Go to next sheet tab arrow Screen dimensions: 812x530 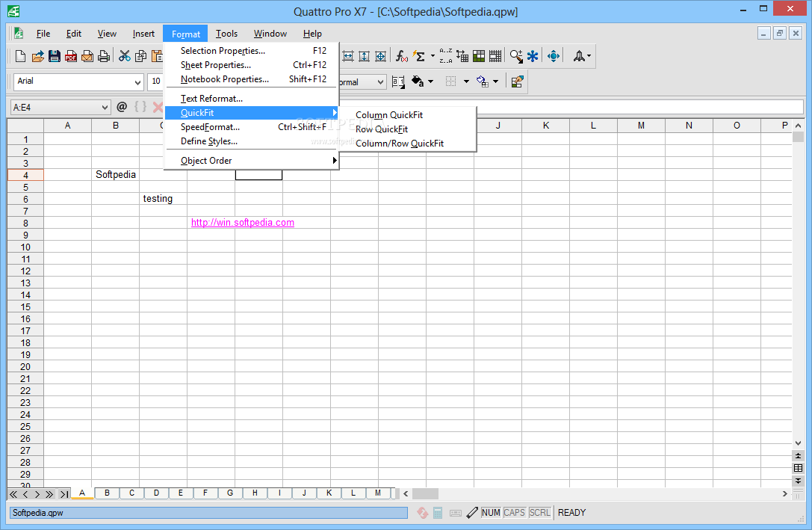(37, 494)
